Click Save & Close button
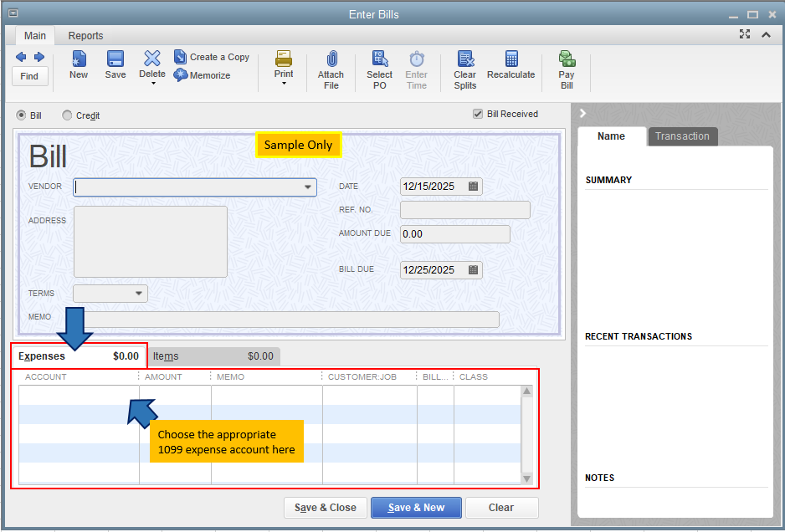This screenshot has height=532, width=785. (x=326, y=508)
